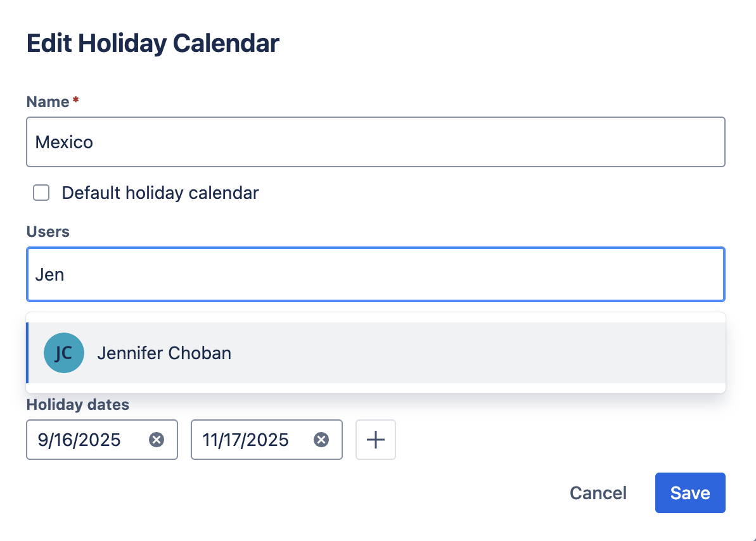This screenshot has width=756, height=541.
Task: Toggle the Default holiday calendar checkbox
Action: pos(41,193)
